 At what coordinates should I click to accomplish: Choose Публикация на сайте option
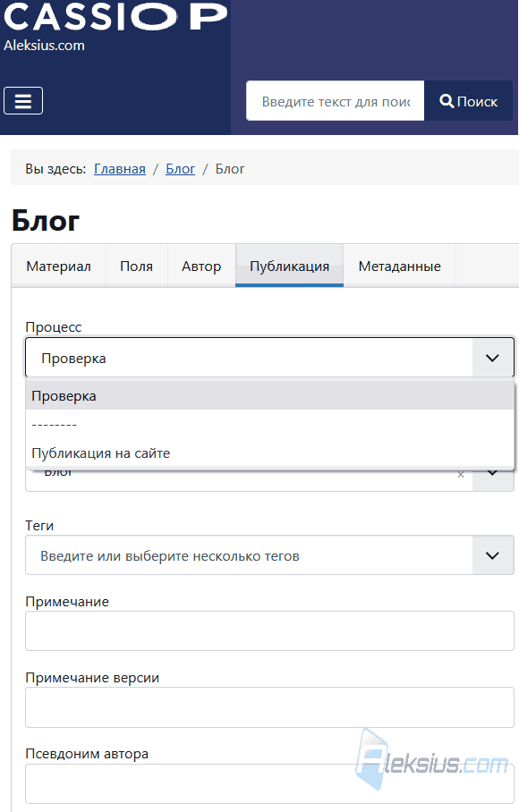tap(270, 453)
